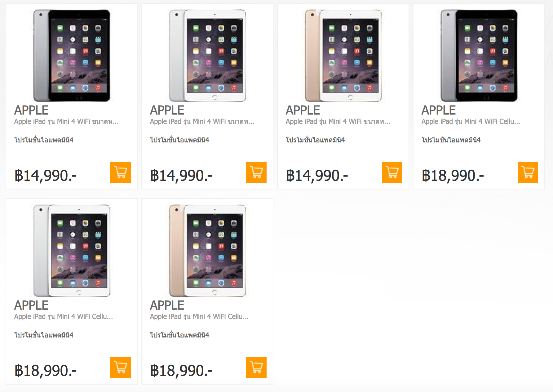Click the space gray ฿14,990 iPad Mini 4 title
This screenshot has width=553, height=392.
(x=66, y=122)
